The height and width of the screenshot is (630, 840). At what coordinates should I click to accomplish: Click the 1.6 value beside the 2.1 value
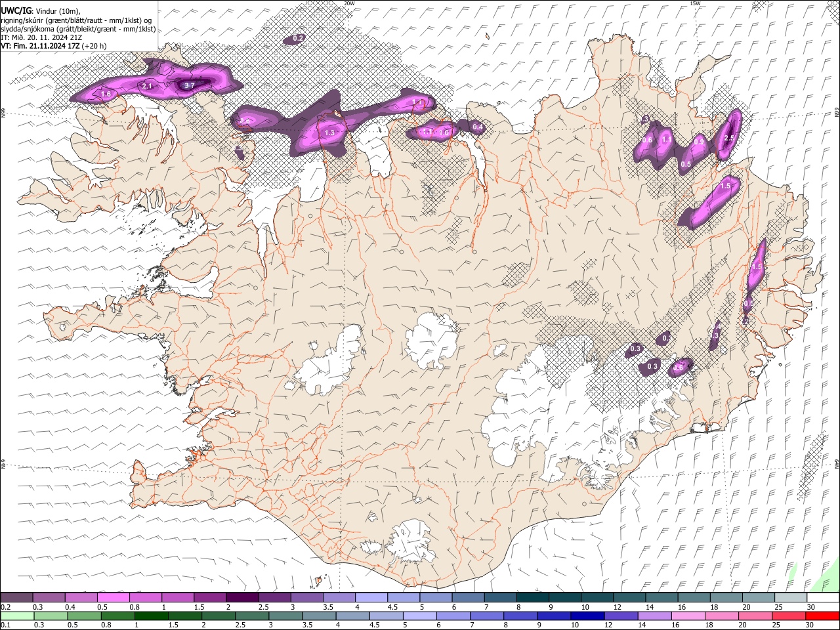coord(106,94)
